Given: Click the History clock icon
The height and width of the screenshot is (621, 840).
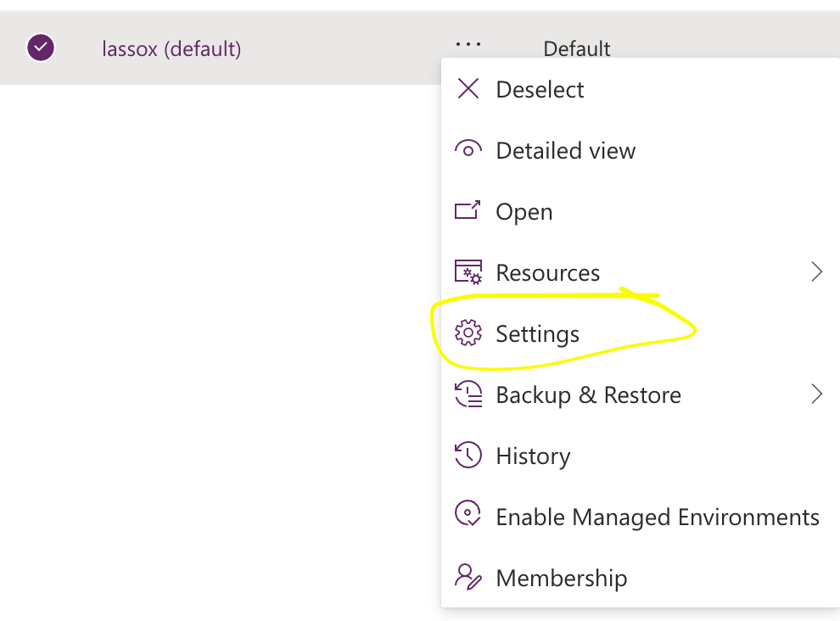Looking at the screenshot, I should (468, 456).
